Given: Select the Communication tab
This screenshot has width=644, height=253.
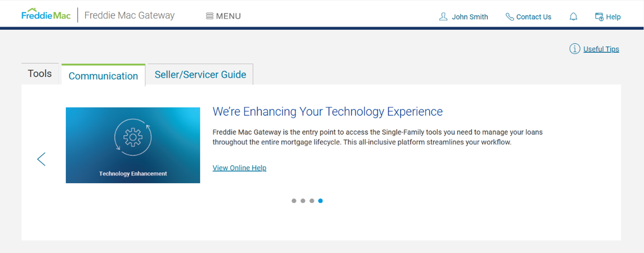Looking at the screenshot, I should 103,76.
